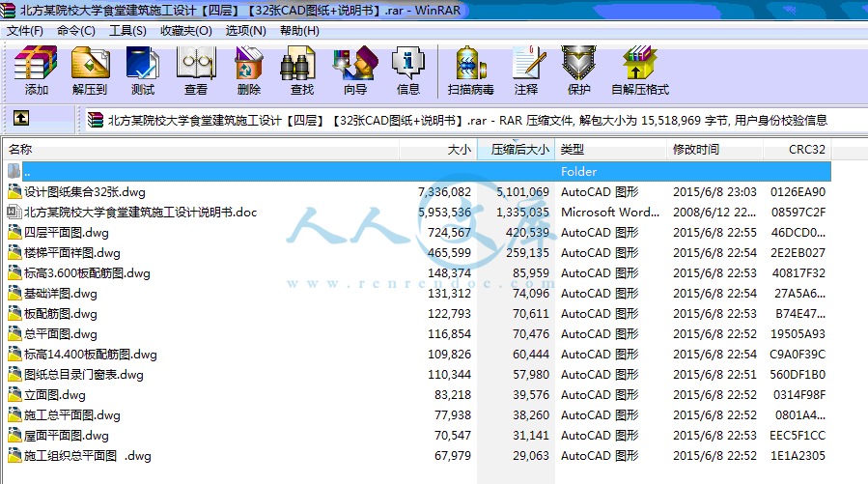
Task: Click the Word icon of 设计说明书.doc
Action: pyautogui.click(x=14, y=213)
